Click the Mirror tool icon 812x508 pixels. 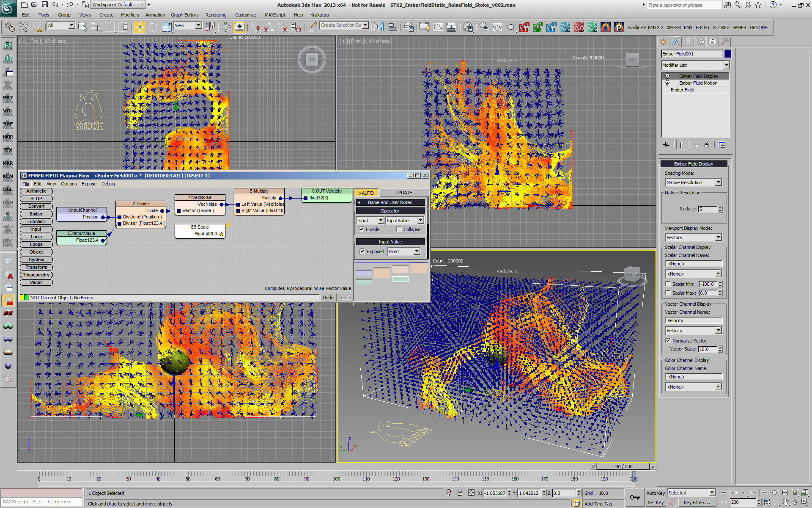click(x=379, y=27)
